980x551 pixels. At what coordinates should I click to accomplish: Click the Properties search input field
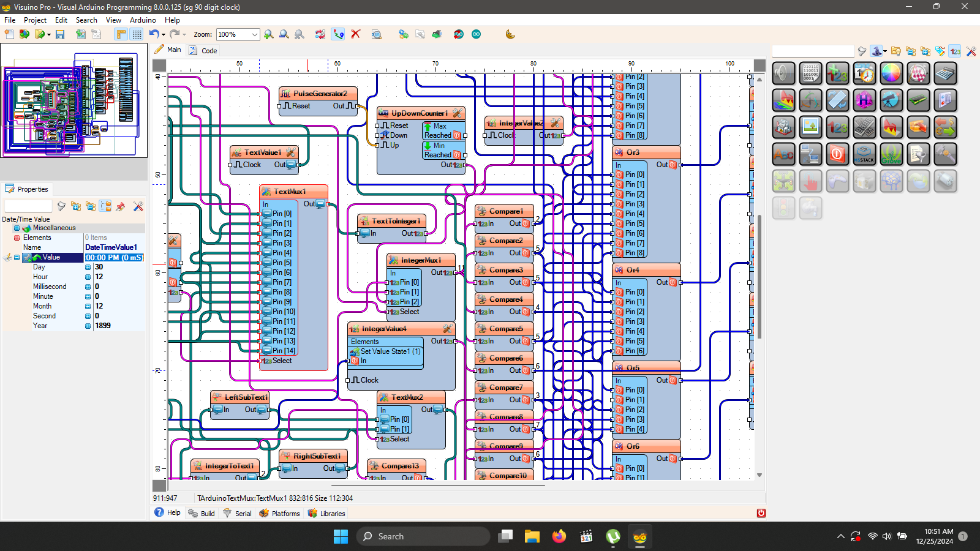click(28, 206)
